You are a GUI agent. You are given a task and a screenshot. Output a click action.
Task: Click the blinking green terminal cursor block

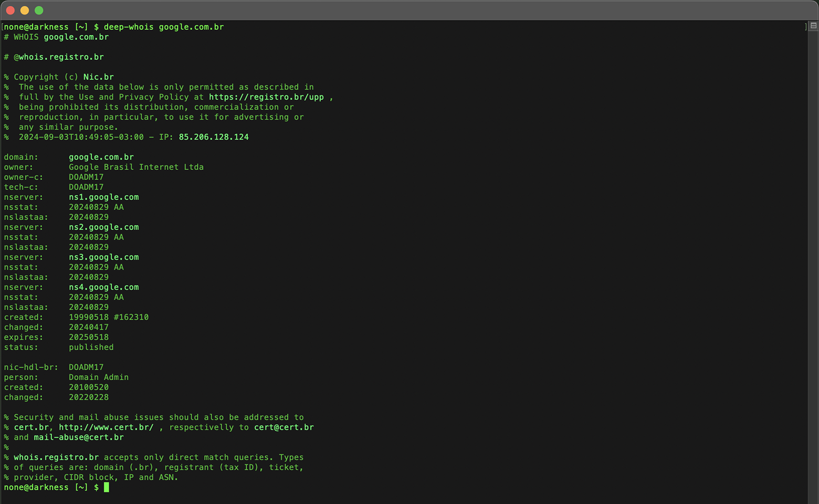click(108, 487)
